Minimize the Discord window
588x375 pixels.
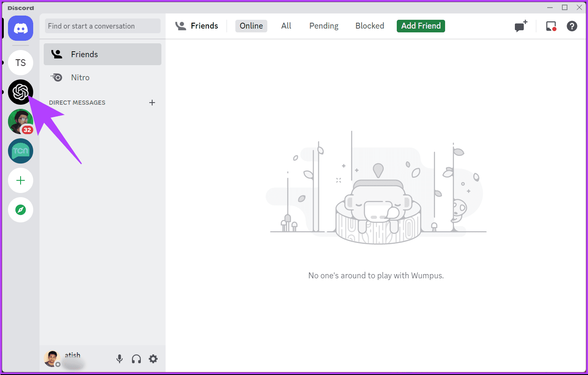(x=550, y=8)
